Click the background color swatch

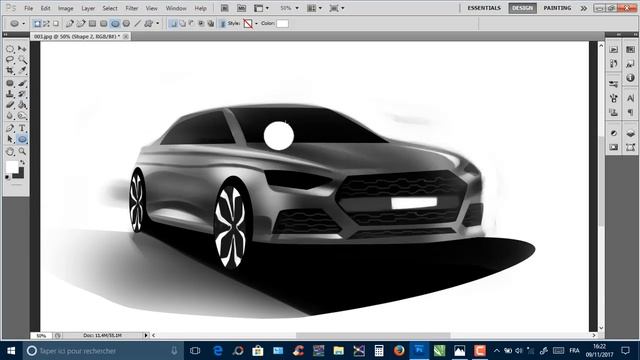pyautogui.click(x=20, y=175)
